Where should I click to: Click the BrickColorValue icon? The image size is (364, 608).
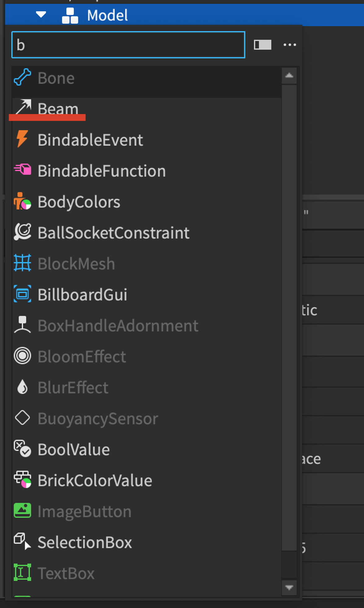point(22,480)
